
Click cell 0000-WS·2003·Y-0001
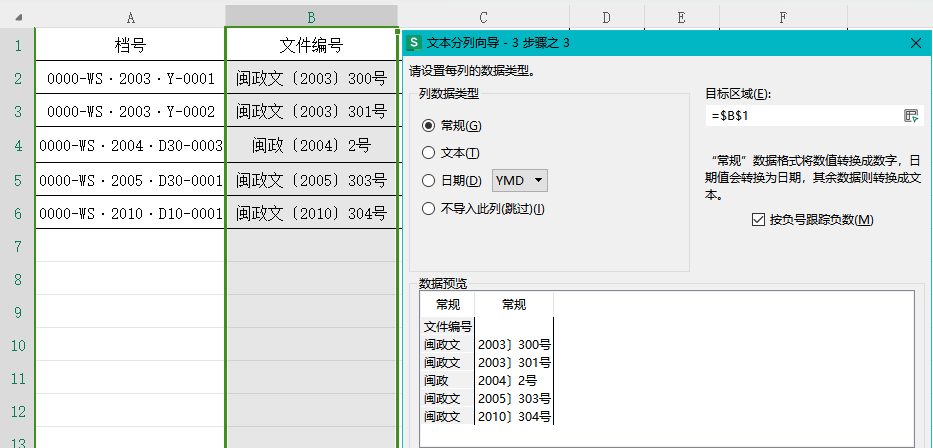[x=130, y=78]
